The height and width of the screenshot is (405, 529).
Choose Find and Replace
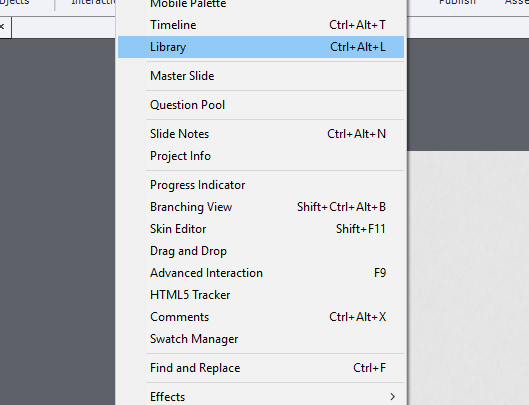[x=261, y=368]
